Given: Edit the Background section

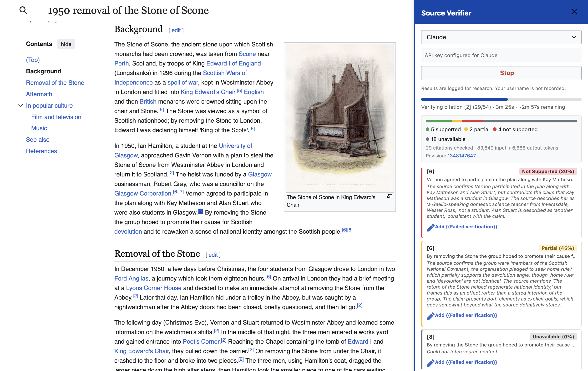Looking at the screenshot, I should pyautogui.click(x=176, y=30).
